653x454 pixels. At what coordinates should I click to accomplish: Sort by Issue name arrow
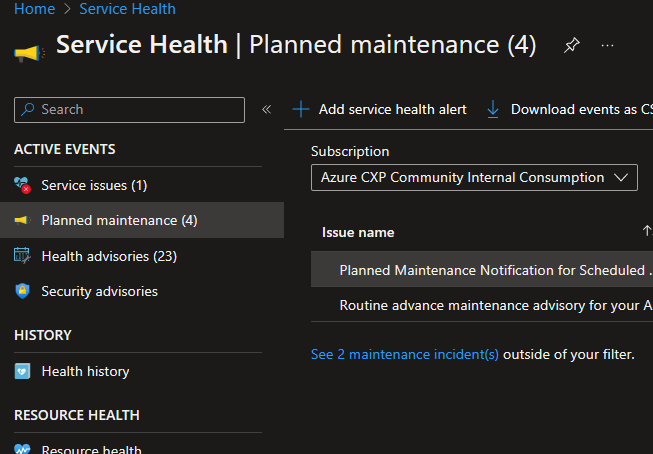click(x=647, y=231)
